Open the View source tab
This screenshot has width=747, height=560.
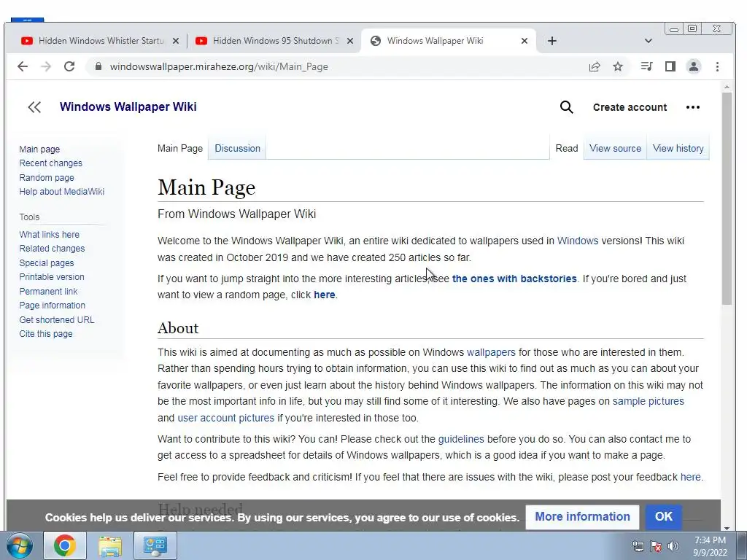click(615, 148)
